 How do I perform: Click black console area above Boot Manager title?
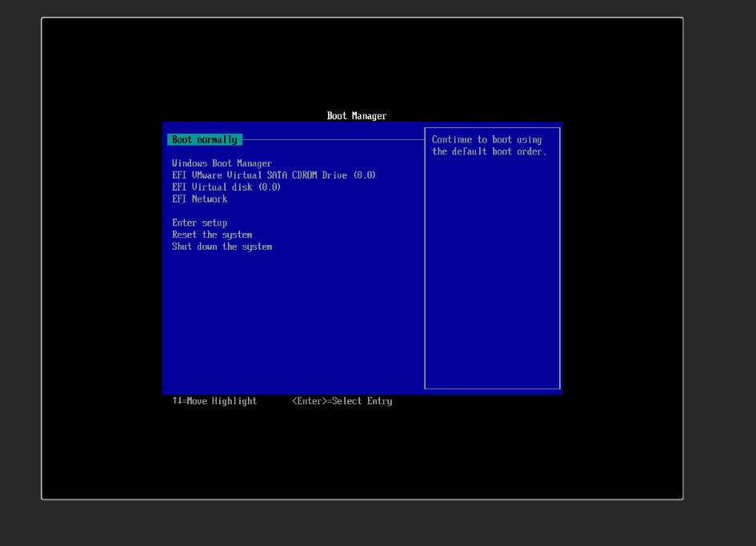360,64
